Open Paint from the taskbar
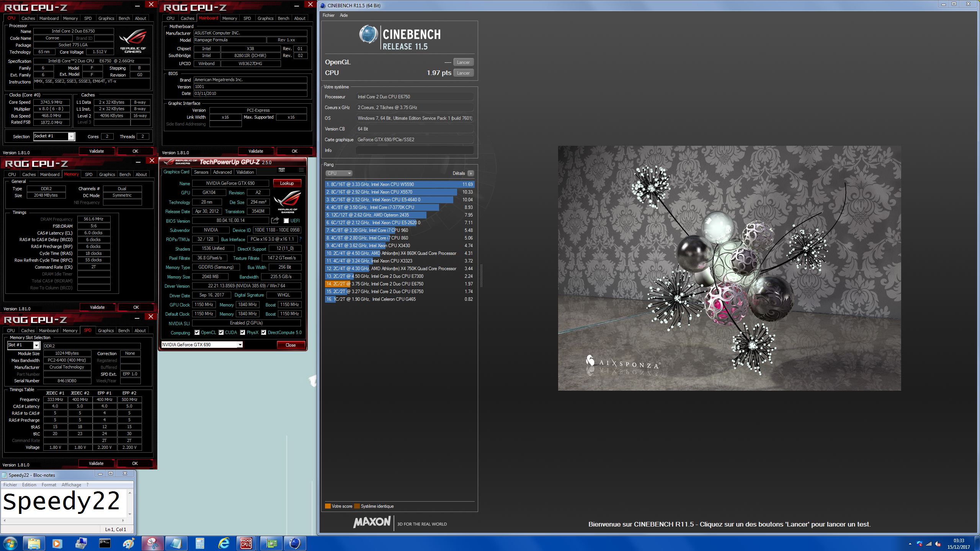Viewport: 980px width, 551px height. coord(128,543)
